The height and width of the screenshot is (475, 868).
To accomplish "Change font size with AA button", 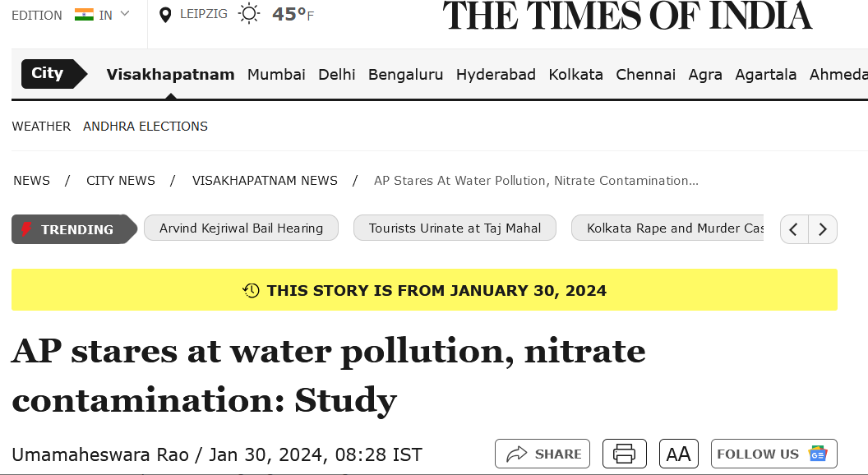I will point(679,454).
